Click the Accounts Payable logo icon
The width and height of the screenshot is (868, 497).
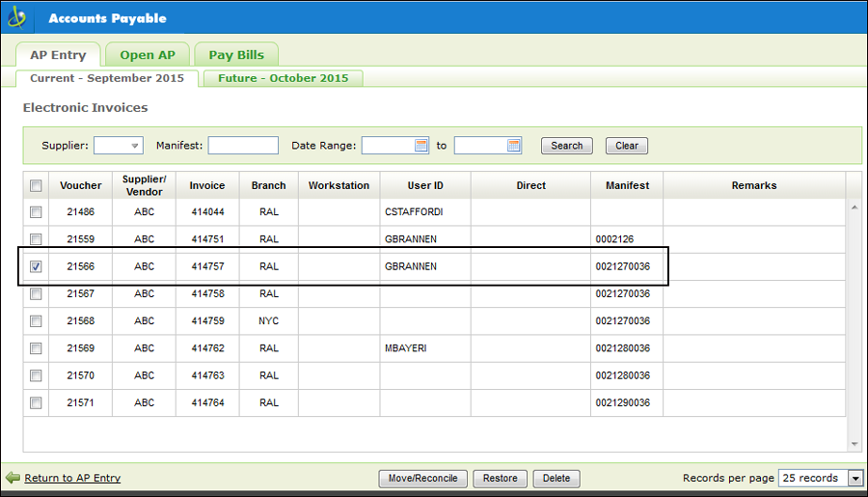(17, 17)
